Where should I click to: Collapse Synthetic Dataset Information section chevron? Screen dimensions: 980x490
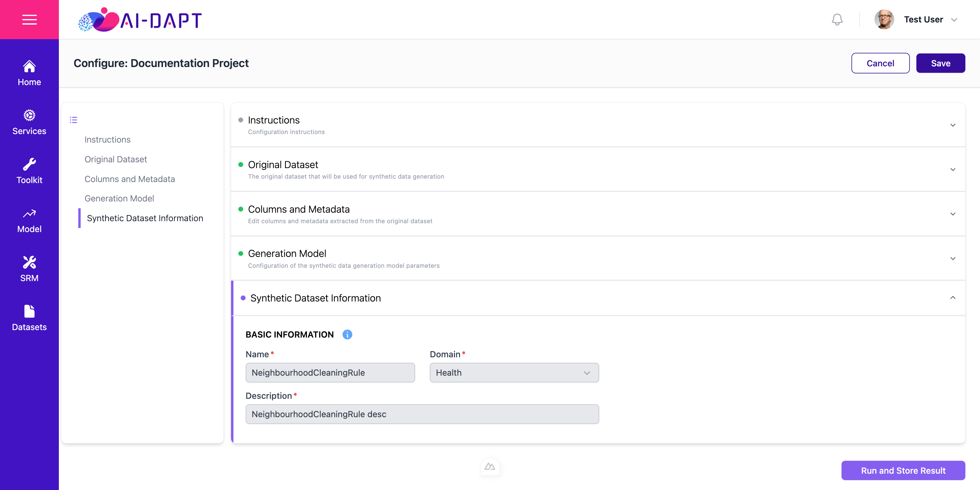click(x=953, y=298)
